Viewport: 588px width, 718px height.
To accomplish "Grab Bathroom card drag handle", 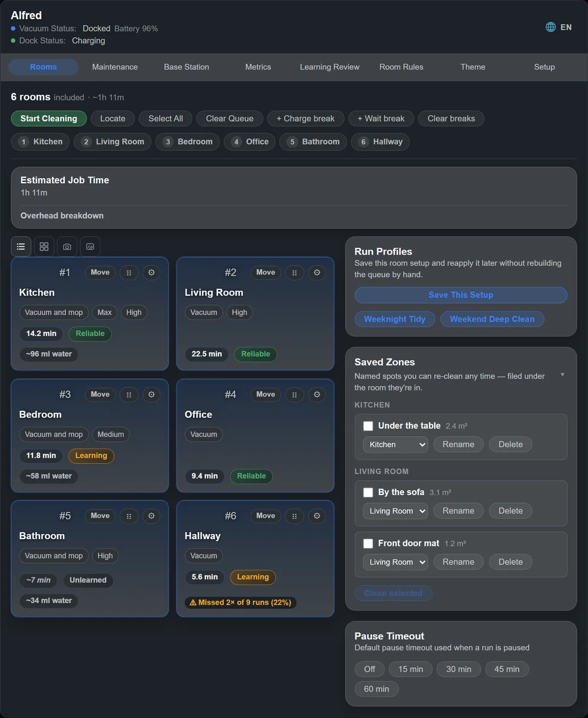I will coord(129,516).
